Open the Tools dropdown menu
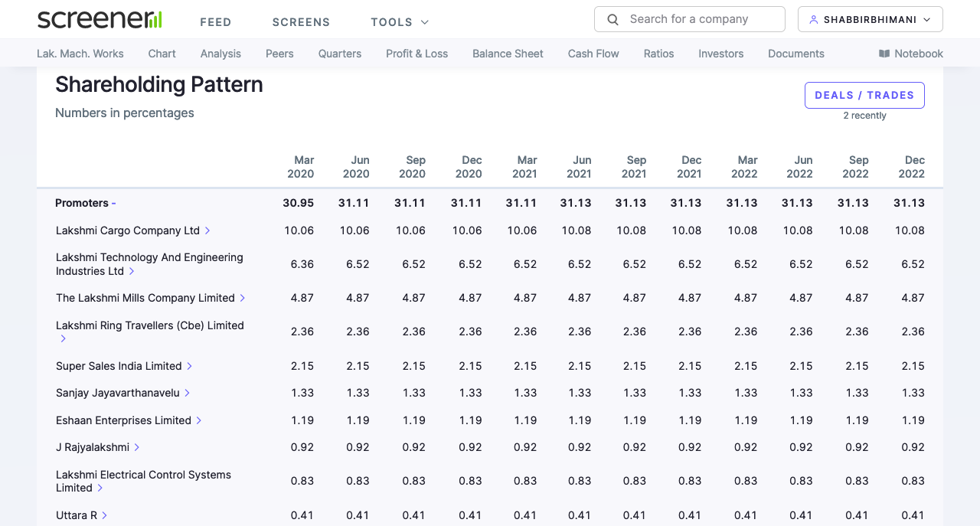 400,22
